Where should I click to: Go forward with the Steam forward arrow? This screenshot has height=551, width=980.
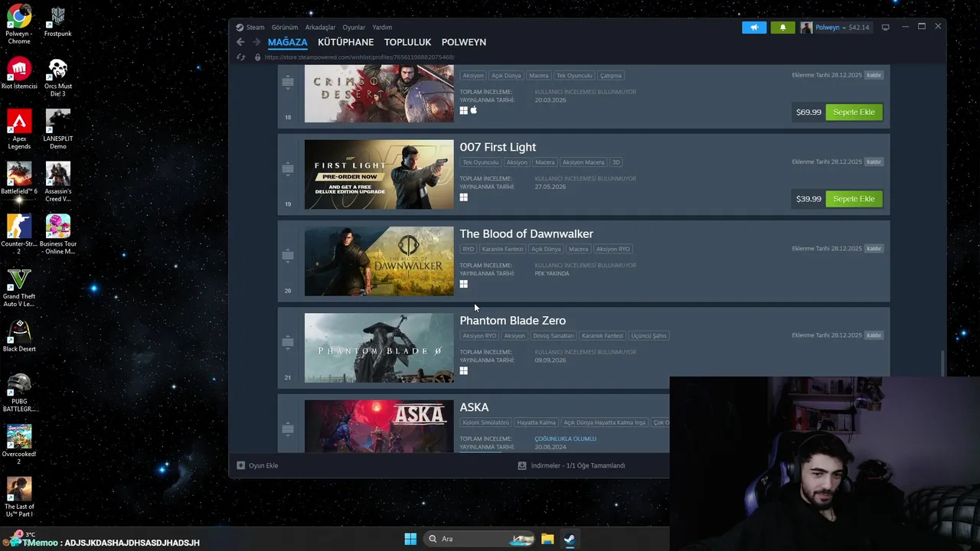point(256,42)
